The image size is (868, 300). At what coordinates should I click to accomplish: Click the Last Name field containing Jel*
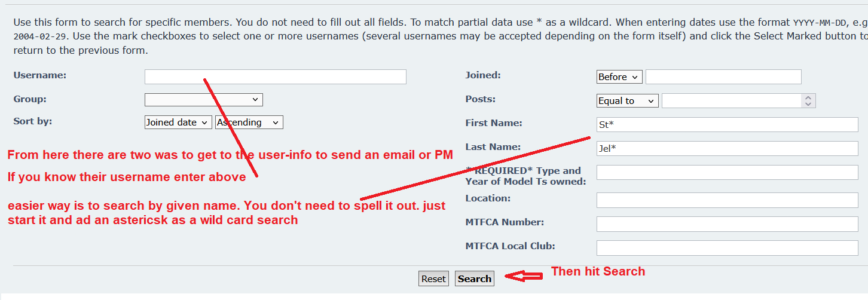pyautogui.click(x=727, y=148)
